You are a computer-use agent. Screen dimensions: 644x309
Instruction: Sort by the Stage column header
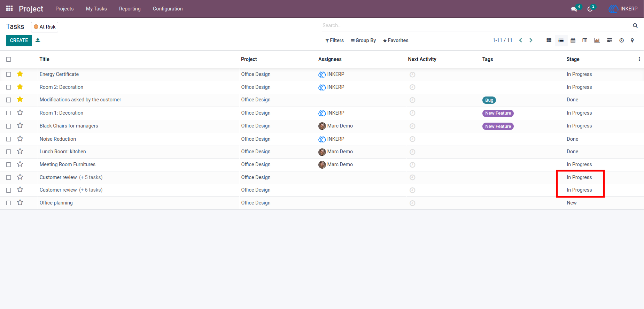tap(573, 59)
